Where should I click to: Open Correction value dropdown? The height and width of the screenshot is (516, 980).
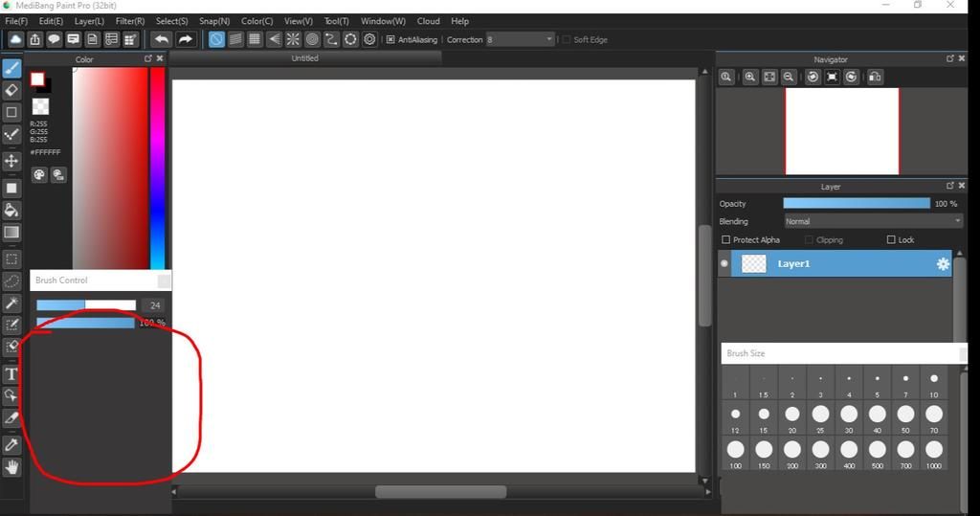coord(520,39)
